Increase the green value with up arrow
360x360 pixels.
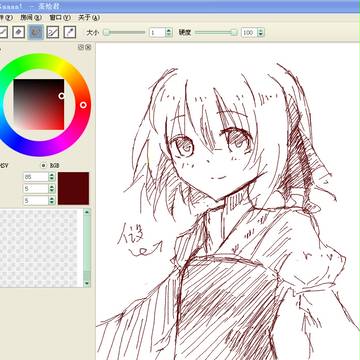52,187
